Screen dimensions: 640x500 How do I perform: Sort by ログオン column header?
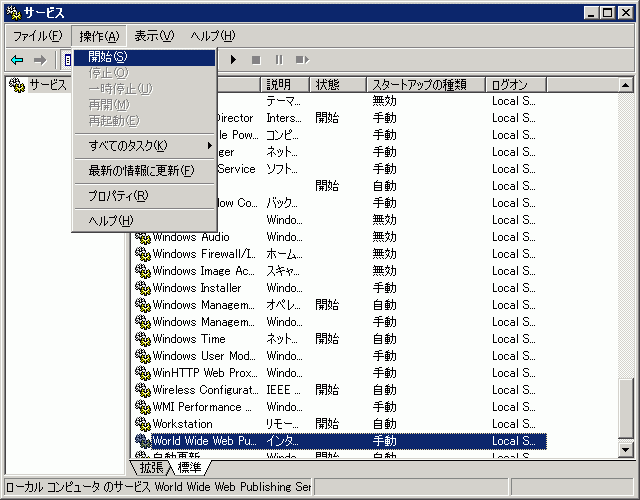point(516,84)
